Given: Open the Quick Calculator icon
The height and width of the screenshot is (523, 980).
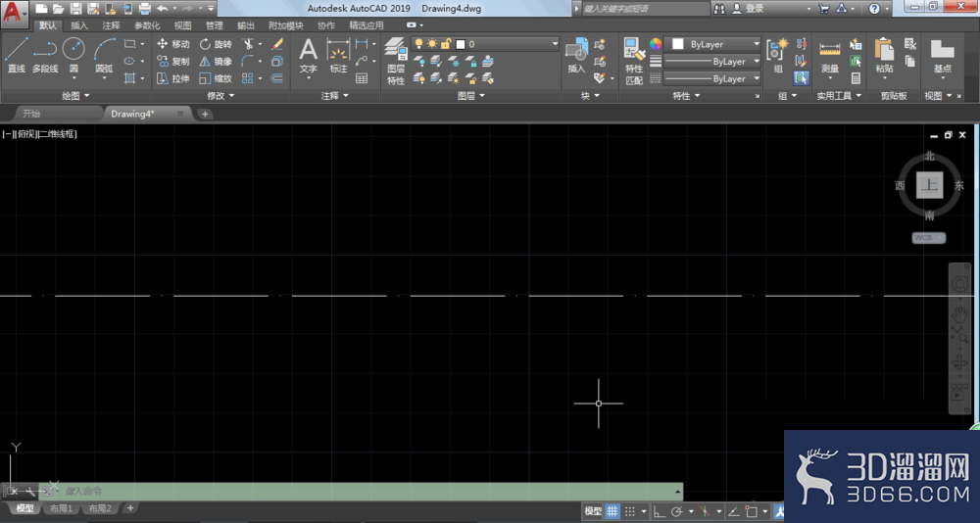Looking at the screenshot, I should 856,78.
